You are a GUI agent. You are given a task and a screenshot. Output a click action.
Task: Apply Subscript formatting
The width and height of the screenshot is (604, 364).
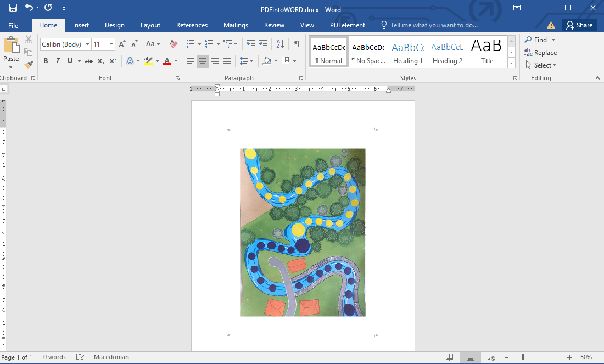pos(100,60)
